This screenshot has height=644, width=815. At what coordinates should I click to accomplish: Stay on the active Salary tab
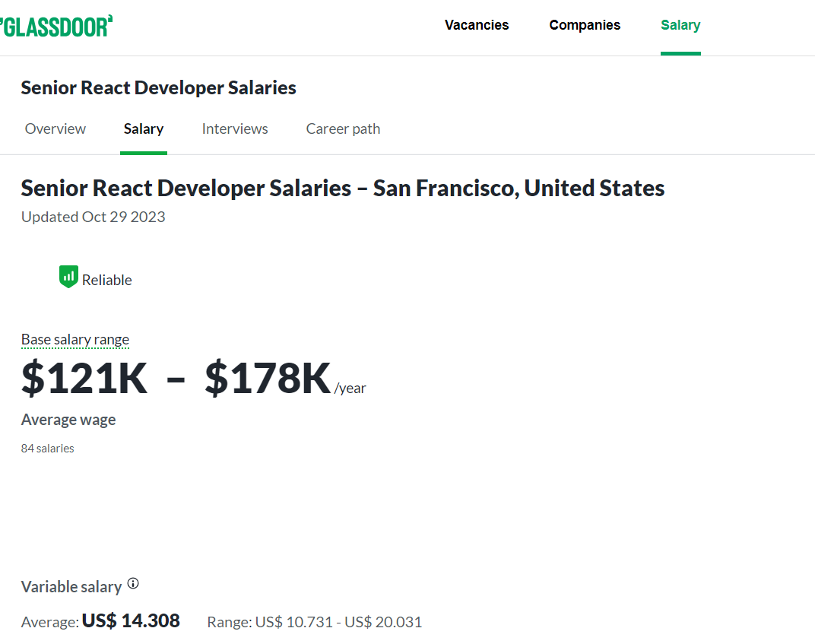pyautogui.click(x=144, y=128)
